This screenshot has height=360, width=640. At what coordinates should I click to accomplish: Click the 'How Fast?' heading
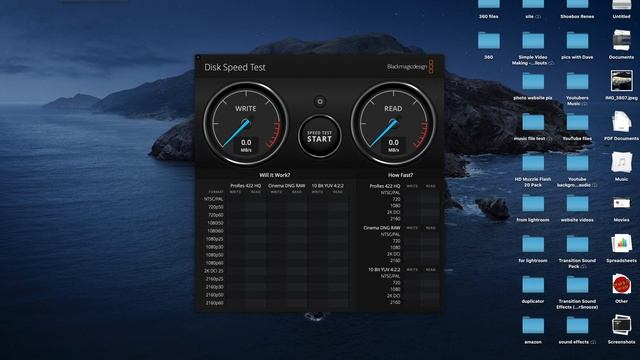(400, 175)
